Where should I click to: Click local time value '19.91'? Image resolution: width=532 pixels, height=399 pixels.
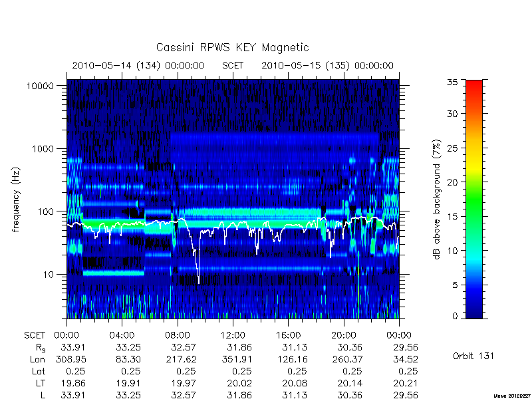pos(128,384)
